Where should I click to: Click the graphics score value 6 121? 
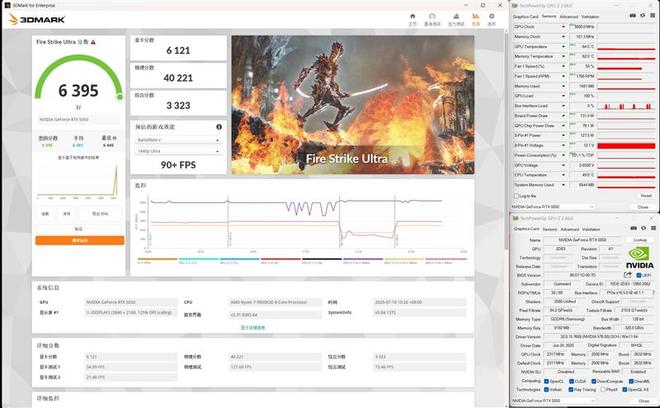(x=178, y=51)
